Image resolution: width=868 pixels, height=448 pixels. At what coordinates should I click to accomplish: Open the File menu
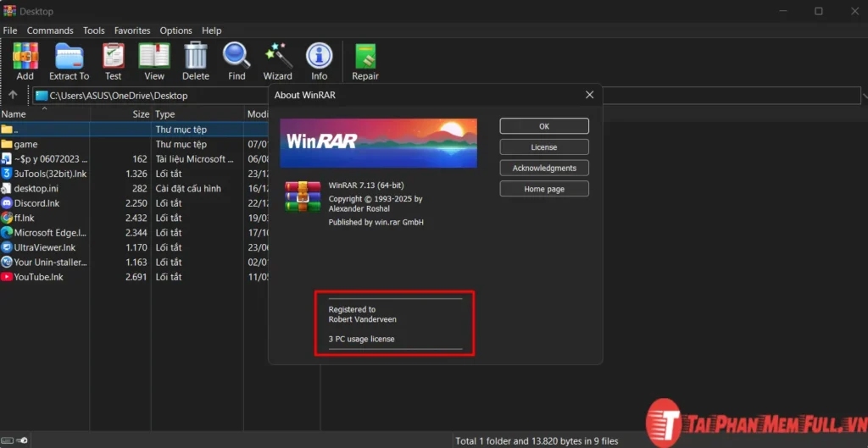(x=10, y=30)
